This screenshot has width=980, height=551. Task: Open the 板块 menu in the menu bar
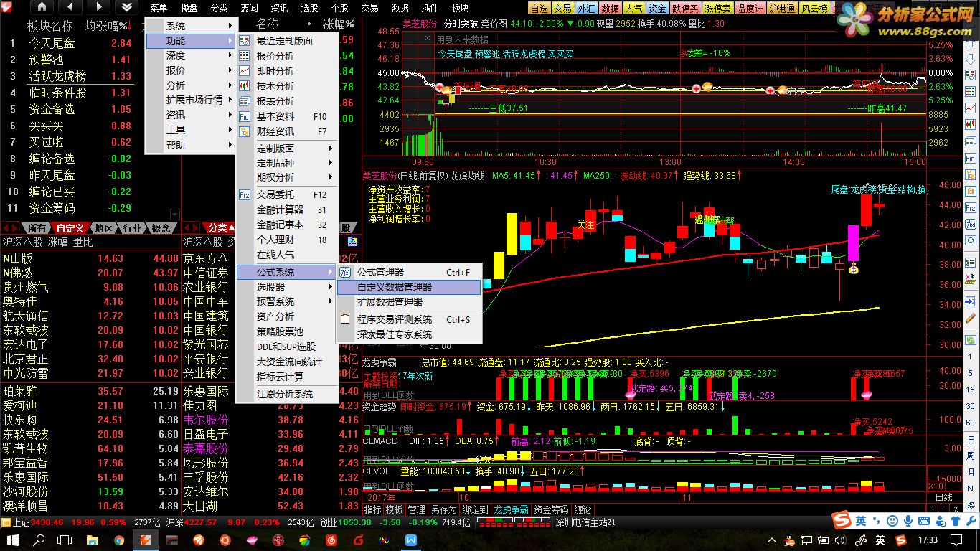[460, 8]
